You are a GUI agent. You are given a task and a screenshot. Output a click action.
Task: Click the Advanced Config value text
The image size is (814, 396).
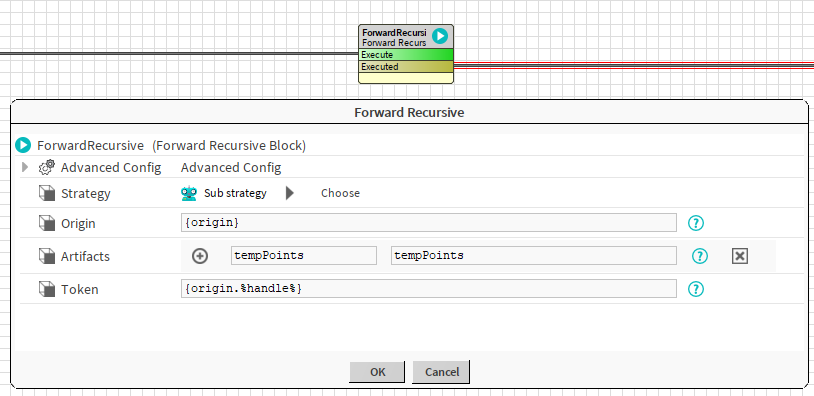click(231, 167)
